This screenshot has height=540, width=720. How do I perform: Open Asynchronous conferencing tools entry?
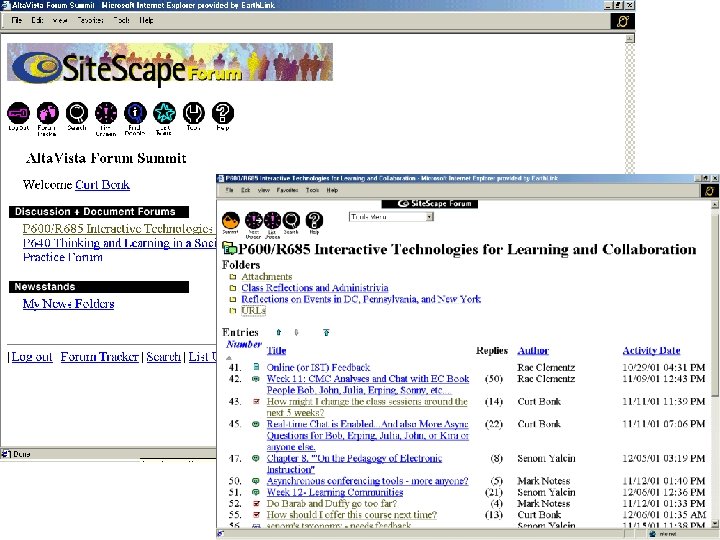click(x=367, y=481)
